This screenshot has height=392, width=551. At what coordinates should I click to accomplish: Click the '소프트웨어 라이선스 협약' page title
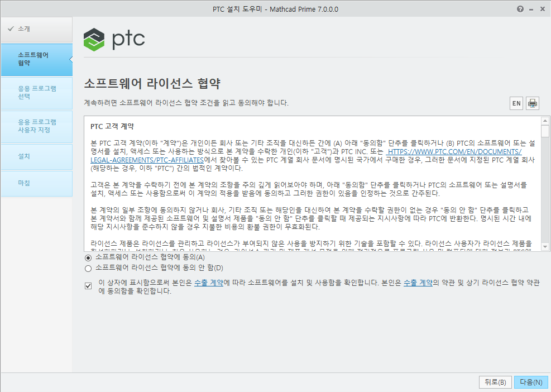click(152, 84)
